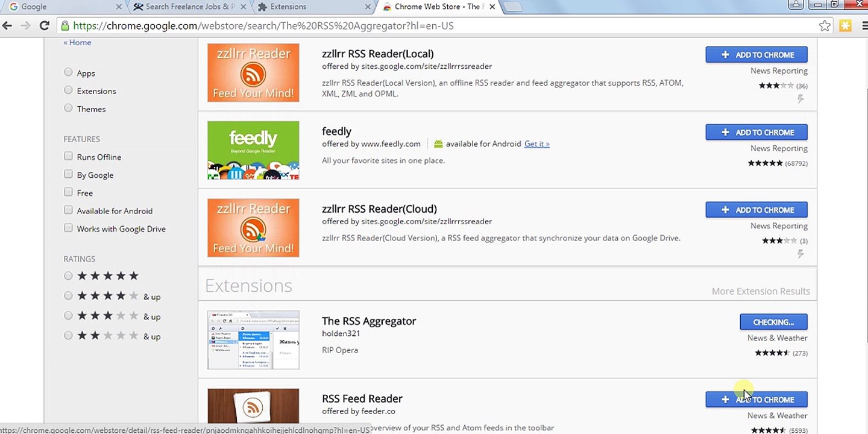868x434 pixels.
Task: Click the star rating of feedly
Action: [765, 163]
